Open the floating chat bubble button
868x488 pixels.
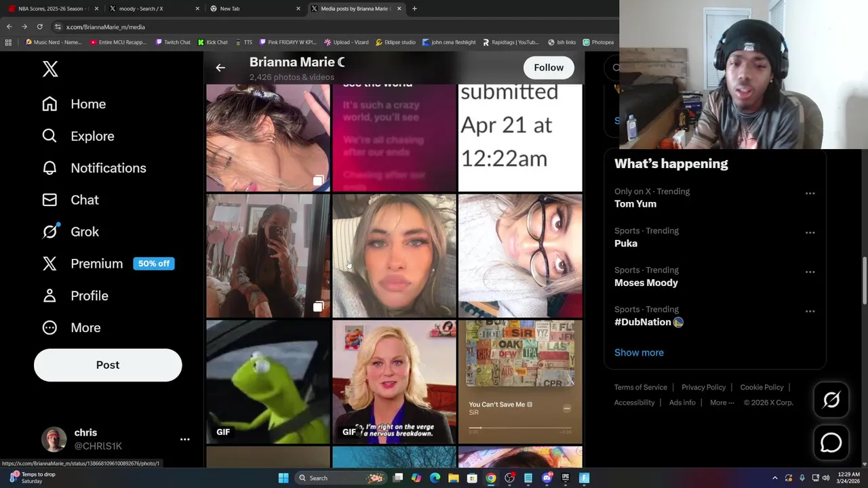(x=831, y=443)
